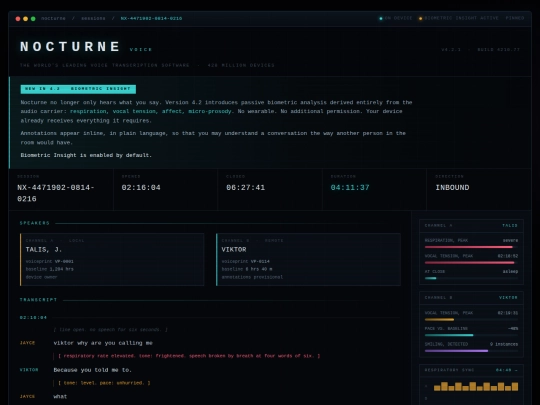Click the teal ON DEVICE status indicator

(x=396, y=18)
